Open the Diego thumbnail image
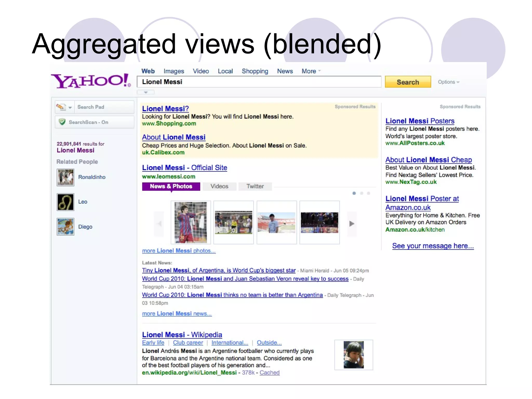 point(65,227)
